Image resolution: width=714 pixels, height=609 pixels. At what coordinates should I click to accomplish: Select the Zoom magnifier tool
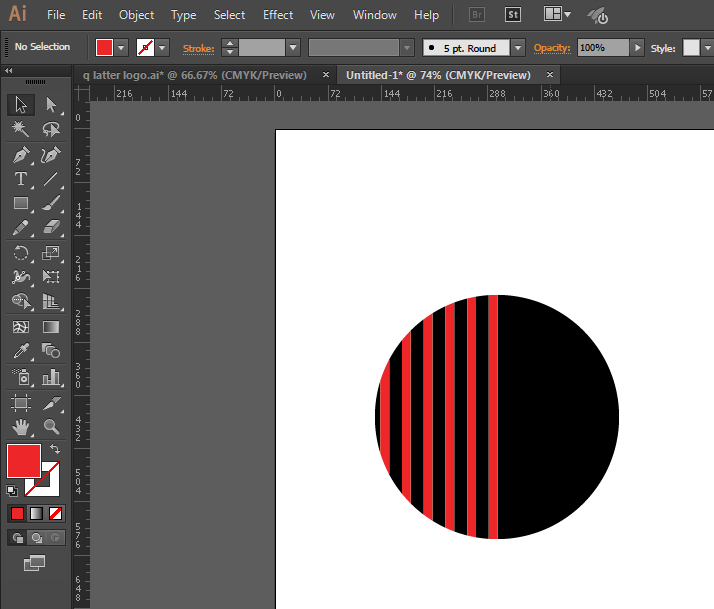click(51, 426)
